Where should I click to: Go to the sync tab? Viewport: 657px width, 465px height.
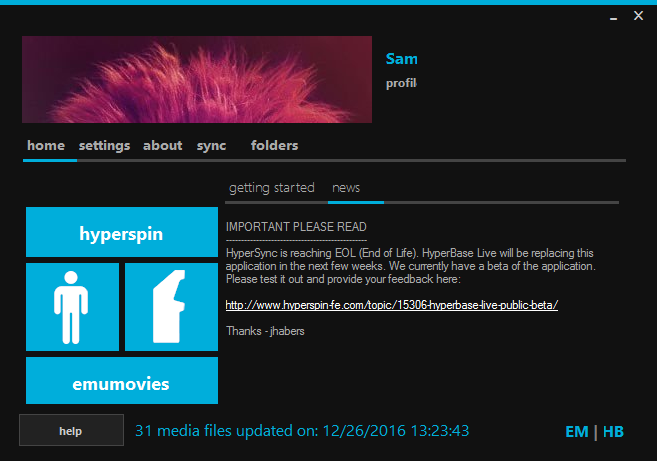(212, 146)
